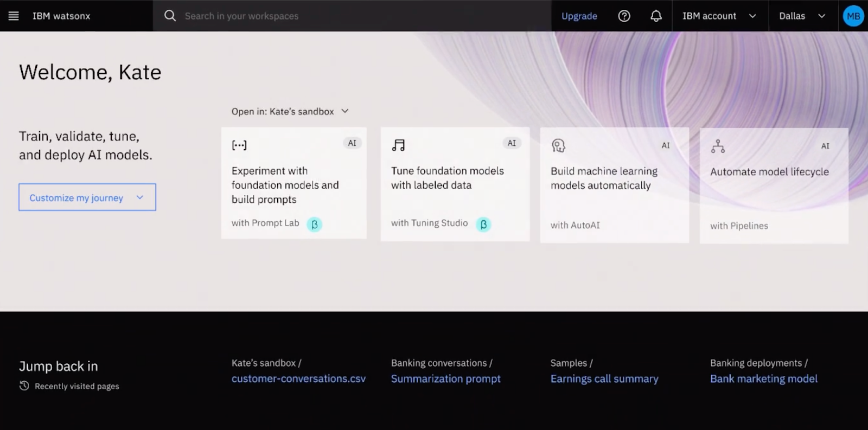Expand the IBM account dropdown
The height and width of the screenshot is (430, 868).
point(720,16)
